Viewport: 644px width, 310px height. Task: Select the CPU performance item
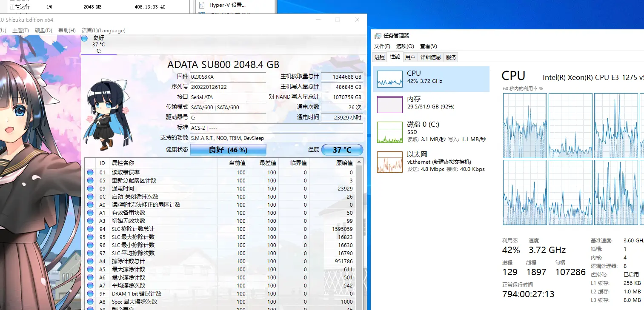pyautogui.click(x=431, y=79)
